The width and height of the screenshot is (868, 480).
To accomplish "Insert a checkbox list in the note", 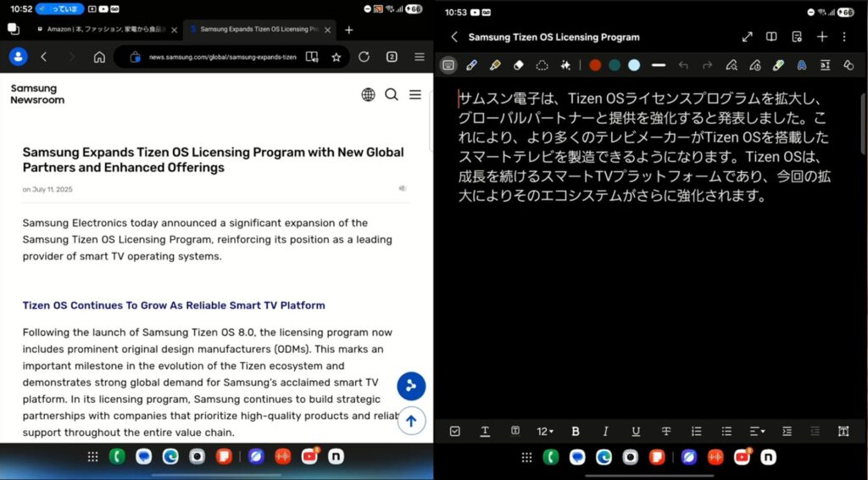I will [455, 432].
